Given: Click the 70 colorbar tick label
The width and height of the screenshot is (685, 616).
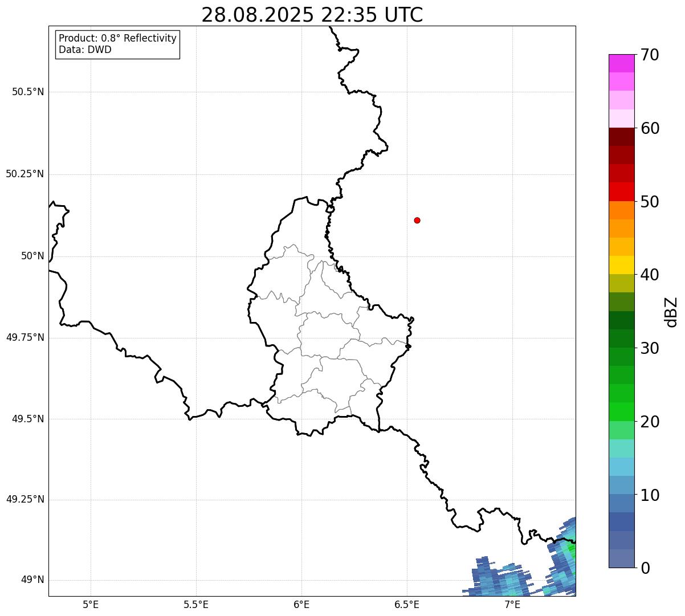Looking at the screenshot, I should (x=650, y=55).
